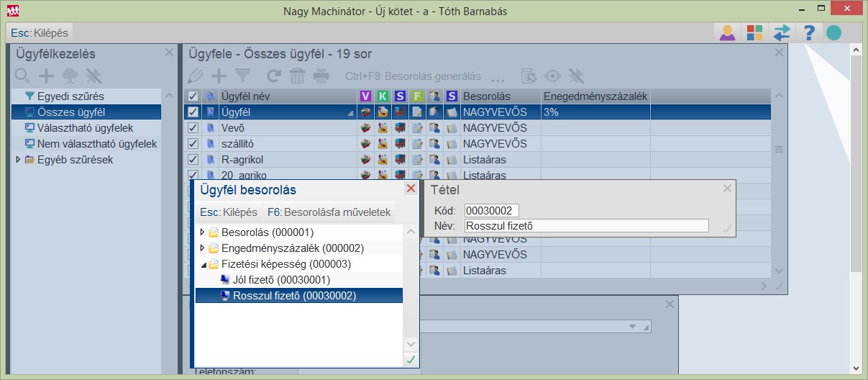This screenshot has height=380, width=868.
Task: Click the search magnifier in Ügyfélkezelés panel
Action: click(x=23, y=76)
